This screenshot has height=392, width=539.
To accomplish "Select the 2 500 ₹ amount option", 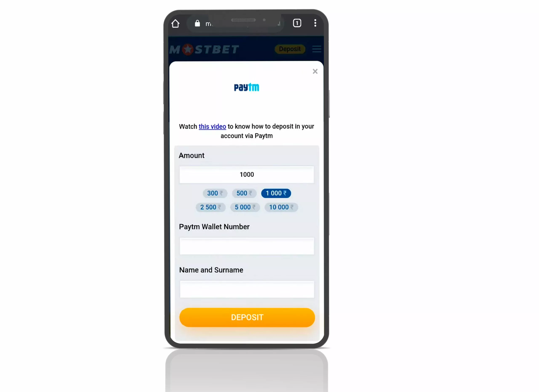I will pyautogui.click(x=211, y=207).
